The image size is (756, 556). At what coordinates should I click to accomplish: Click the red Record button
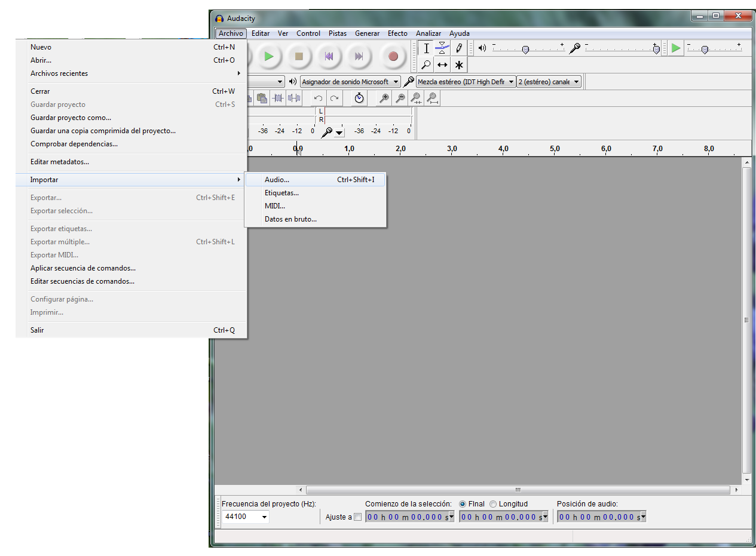coord(393,56)
